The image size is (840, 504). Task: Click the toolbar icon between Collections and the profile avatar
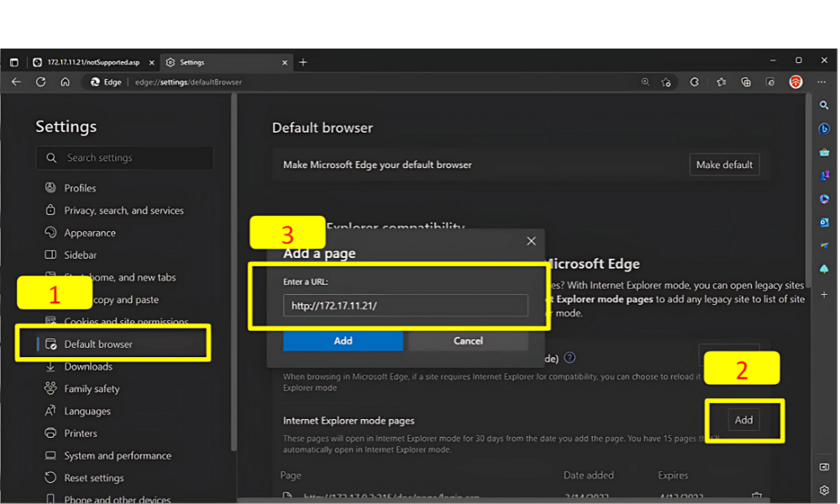click(x=770, y=82)
